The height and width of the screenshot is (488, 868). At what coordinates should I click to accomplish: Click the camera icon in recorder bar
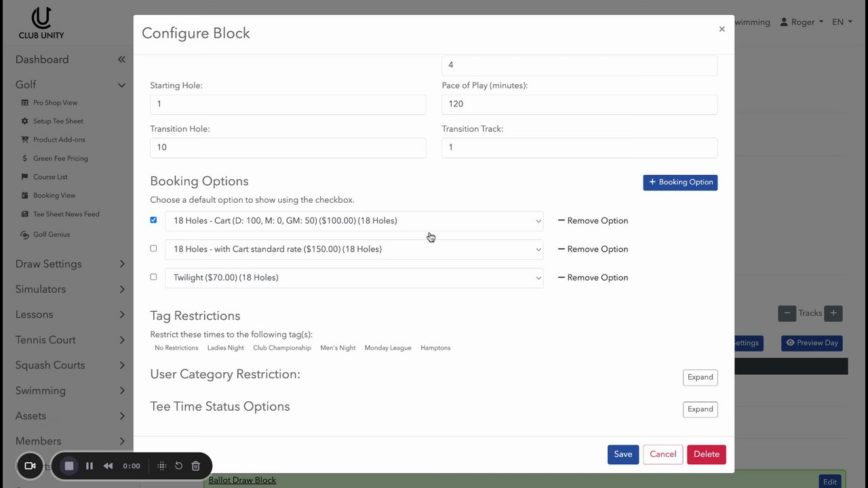click(x=30, y=466)
